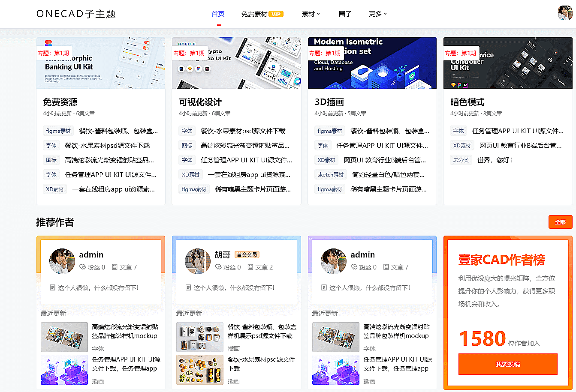This screenshot has height=392, width=576.
Task: Click 未分类 tag in the 暗色模式 card
Action: click(x=461, y=160)
